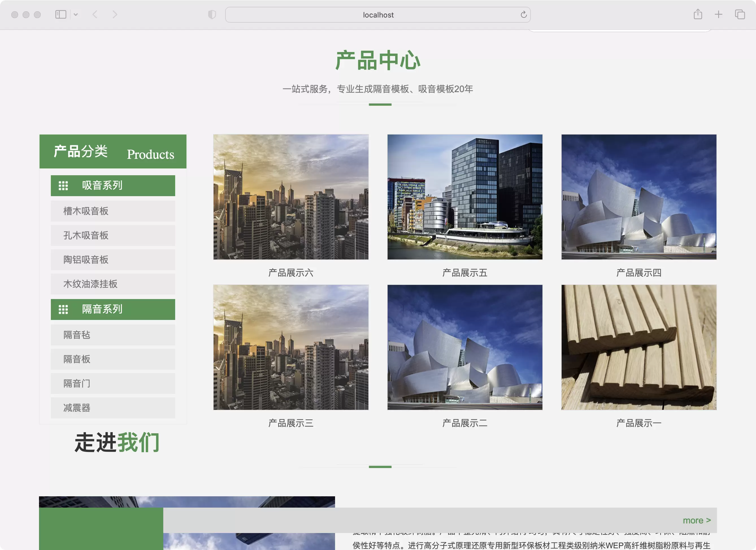The width and height of the screenshot is (756, 550).
Task: Open the 隔音门 category
Action: pyautogui.click(x=113, y=384)
